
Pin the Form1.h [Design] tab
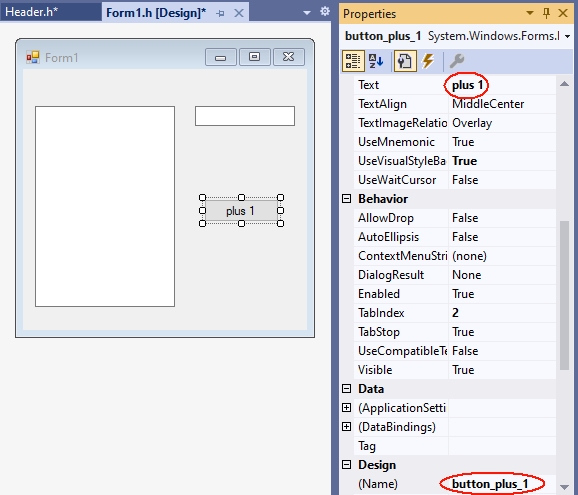click(x=220, y=14)
